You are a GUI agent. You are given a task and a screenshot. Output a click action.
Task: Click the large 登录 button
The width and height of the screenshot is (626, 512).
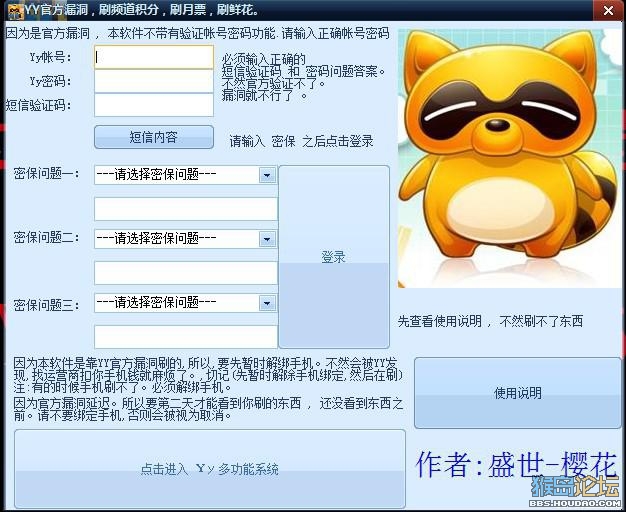point(334,257)
